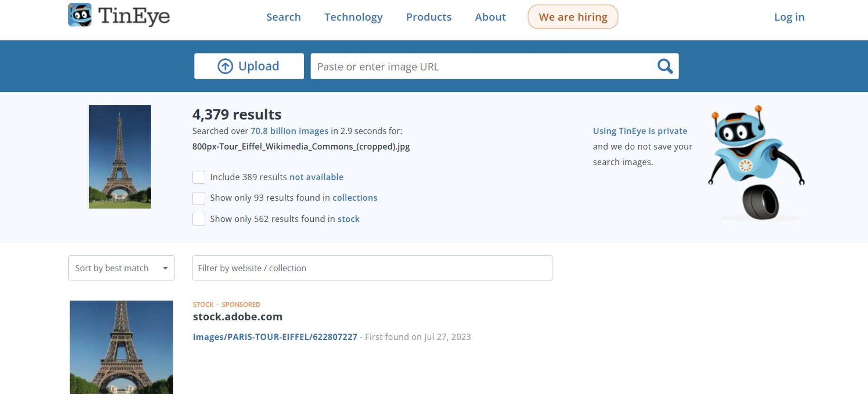The width and height of the screenshot is (868, 415).
Task: Open the Search menu item
Action: (283, 17)
